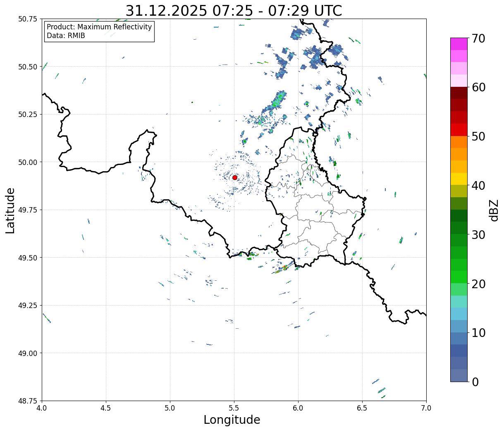Select the orange colorbar swatch below 50

pos(459,142)
